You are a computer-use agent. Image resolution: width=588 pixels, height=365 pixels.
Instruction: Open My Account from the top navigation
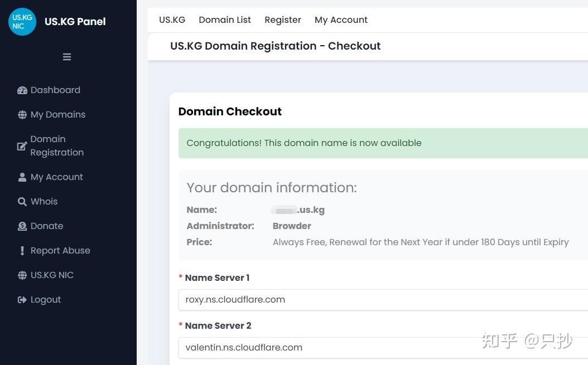coord(341,20)
